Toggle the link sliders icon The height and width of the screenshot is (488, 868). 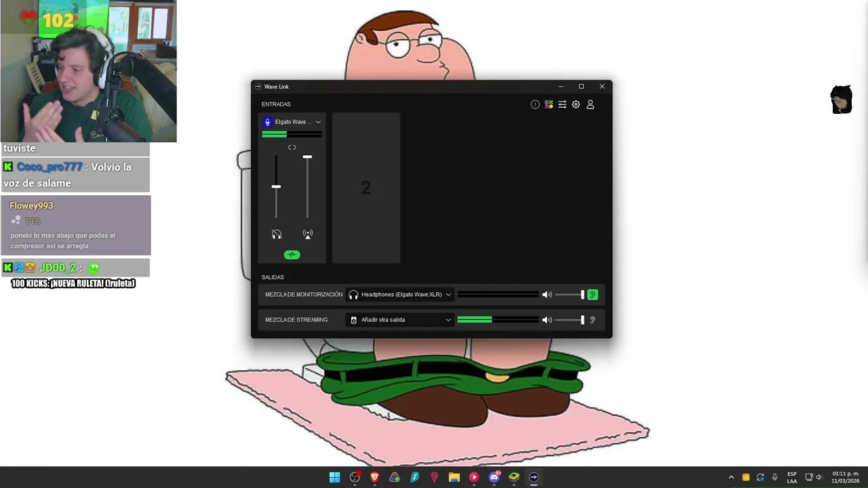[x=292, y=147]
